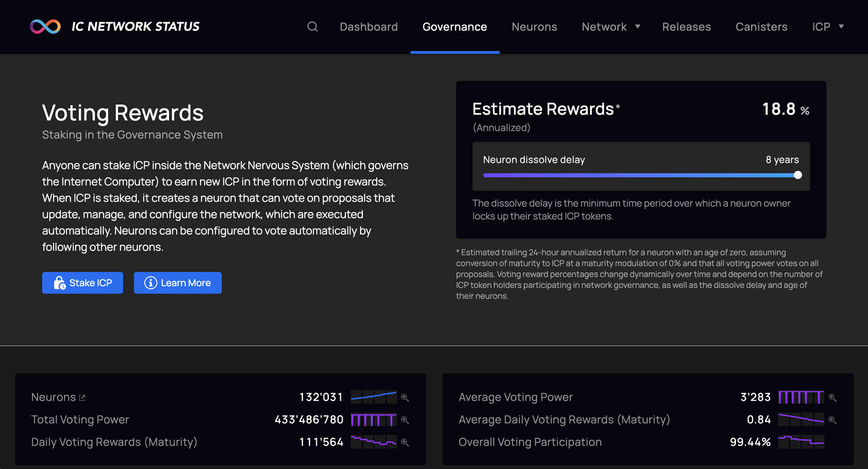The height and width of the screenshot is (469, 868).
Task: Open the Average Voting Power sparkline
Action: point(801,397)
